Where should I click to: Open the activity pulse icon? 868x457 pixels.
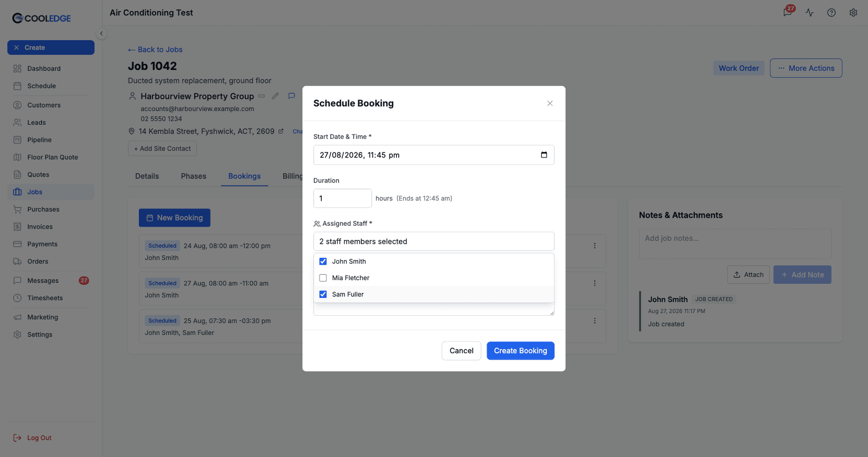pos(809,12)
